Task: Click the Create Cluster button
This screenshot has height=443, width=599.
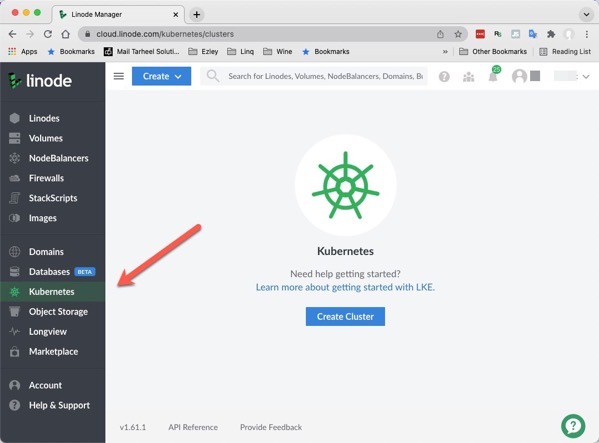Action: pyautogui.click(x=345, y=317)
